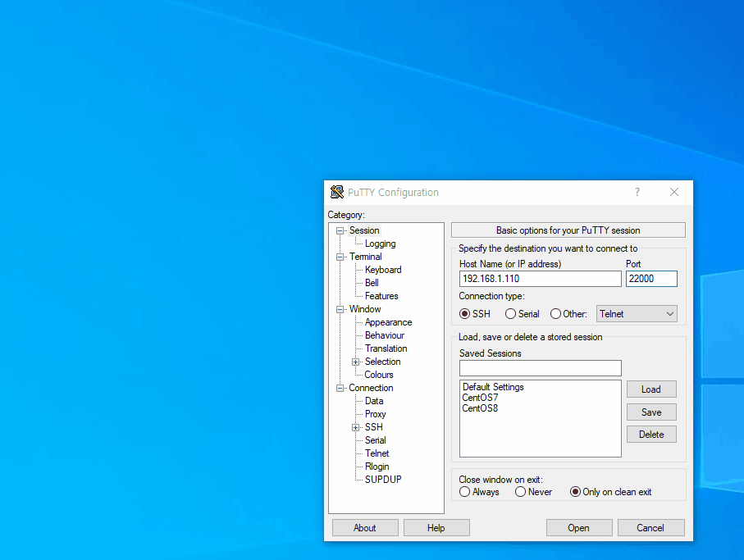Choose Only on clean exit option
The height and width of the screenshot is (560, 744).
tap(575, 492)
